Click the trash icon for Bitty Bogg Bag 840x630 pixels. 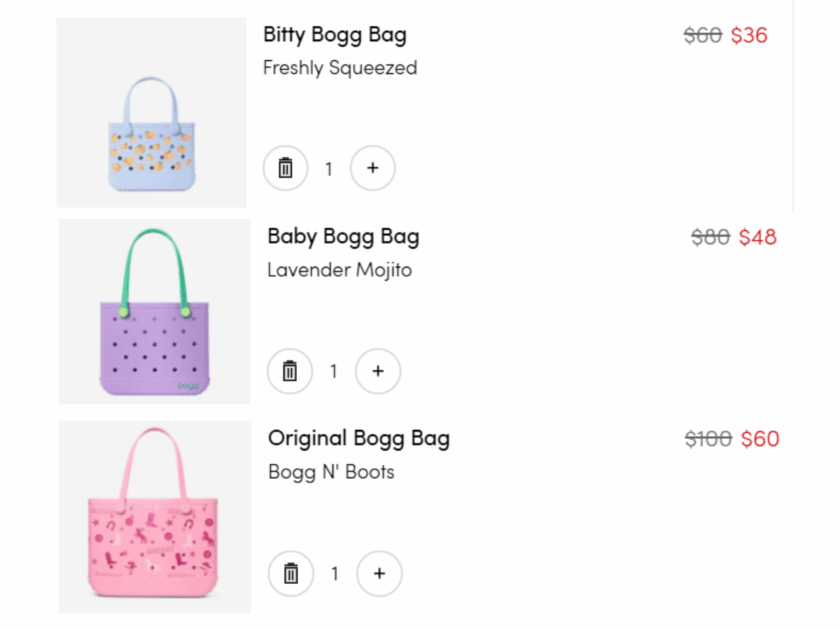point(285,168)
